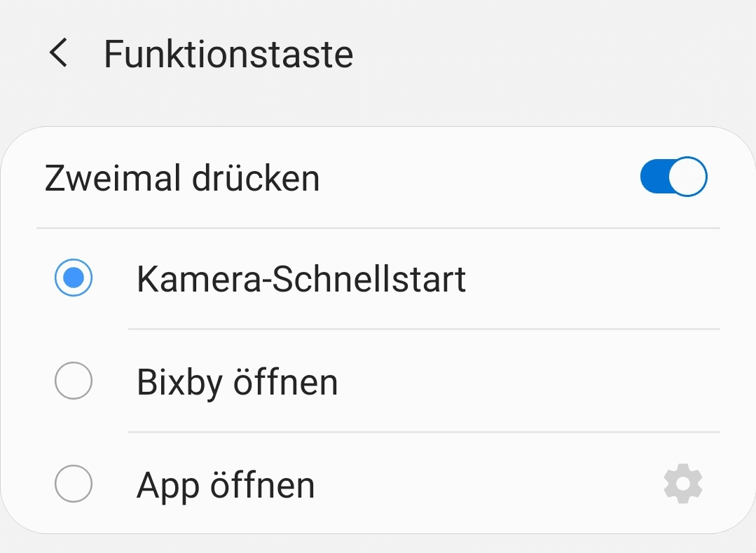This screenshot has height=553, width=756.
Task: Disable double press via blue switch
Action: (673, 177)
